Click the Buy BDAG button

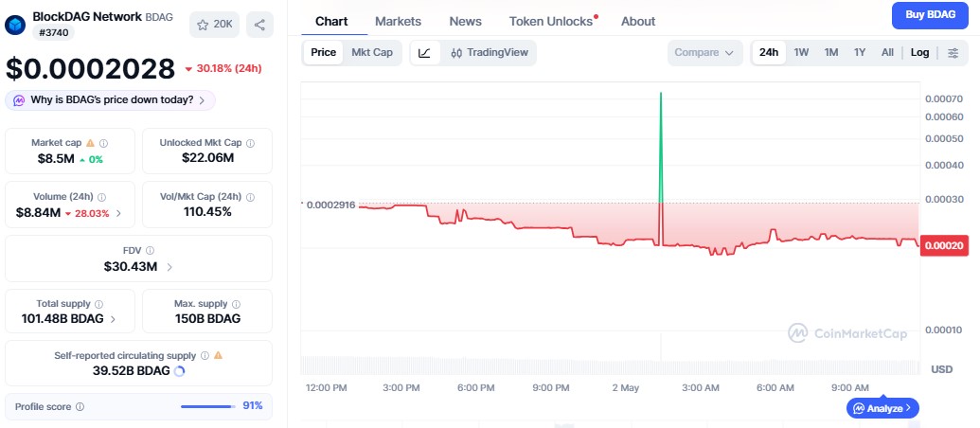tap(930, 15)
